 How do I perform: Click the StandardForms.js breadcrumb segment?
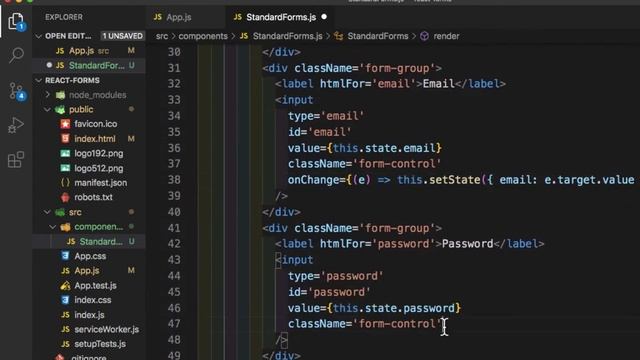tap(287, 36)
